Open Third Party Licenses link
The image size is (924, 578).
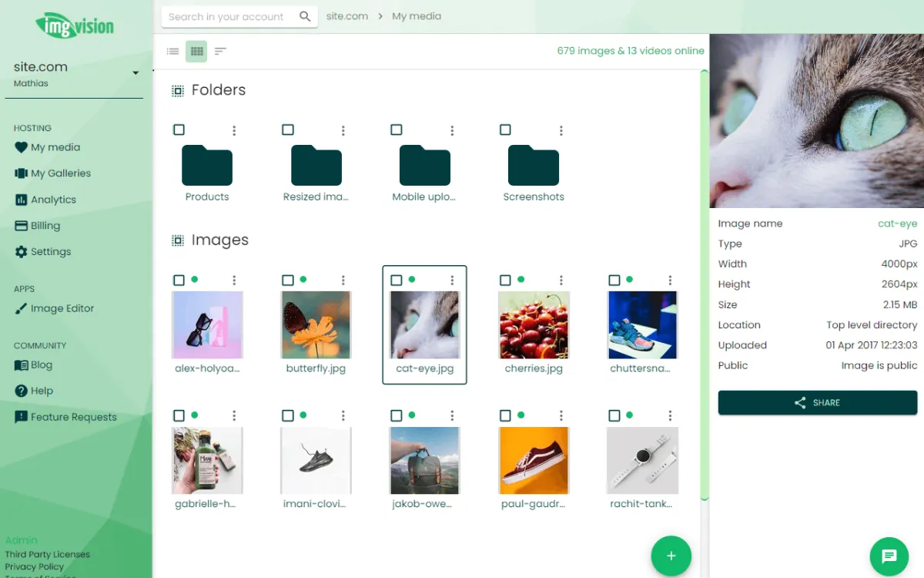point(48,554)
